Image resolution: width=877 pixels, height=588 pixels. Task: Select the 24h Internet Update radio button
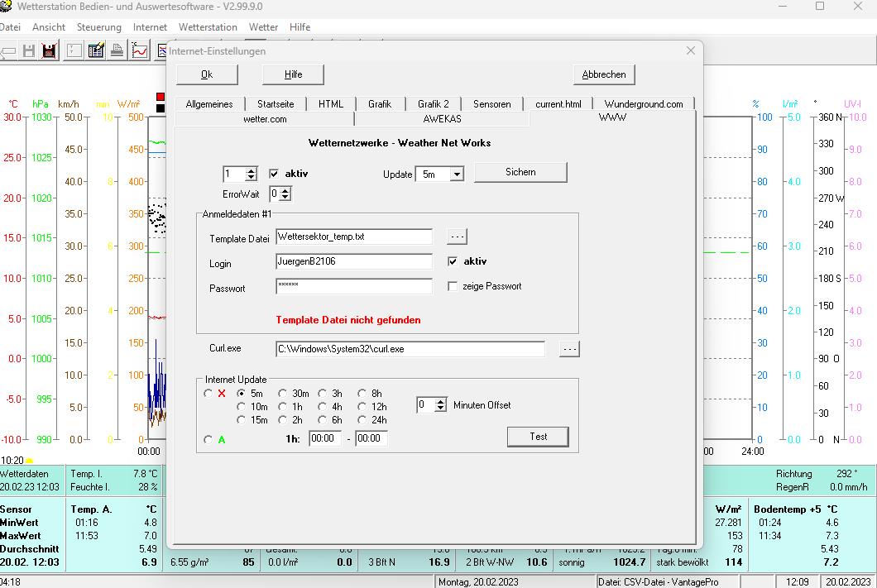362,420
